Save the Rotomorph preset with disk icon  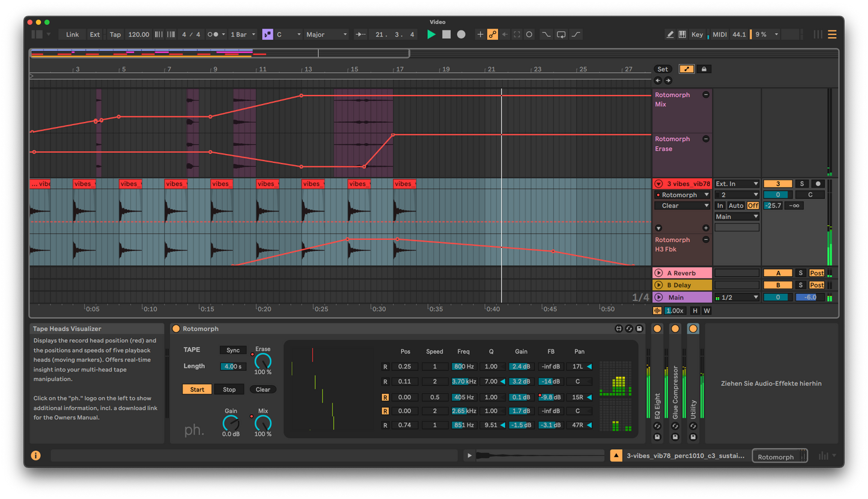click(639, 329)
